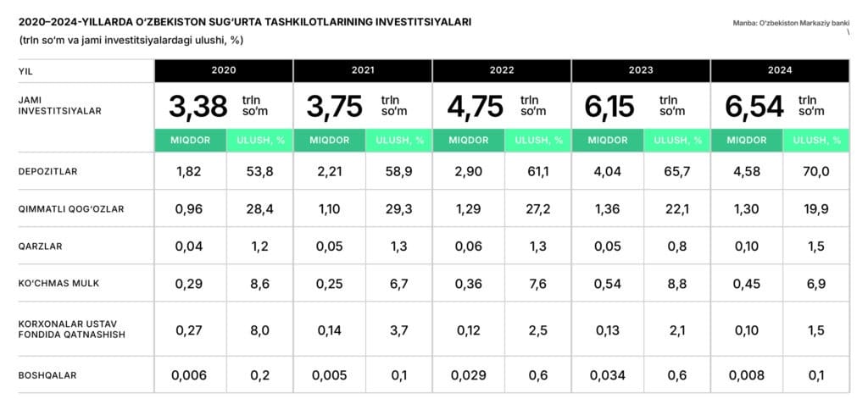Click the 2024 year column header
The image size is (868, 410).
780,70
